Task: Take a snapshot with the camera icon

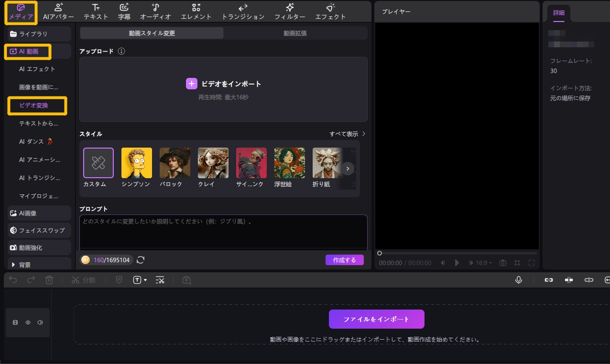Action: pos(503,262)
